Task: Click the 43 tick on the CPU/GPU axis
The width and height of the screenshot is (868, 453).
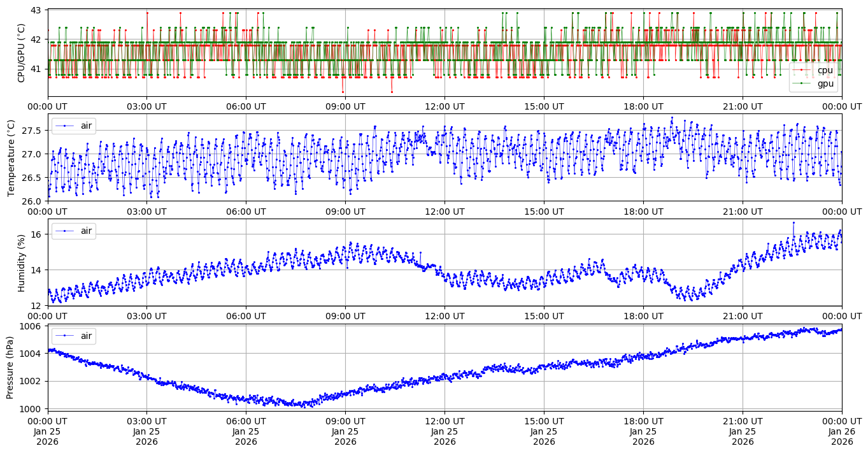Action: (x=36, y=11)
